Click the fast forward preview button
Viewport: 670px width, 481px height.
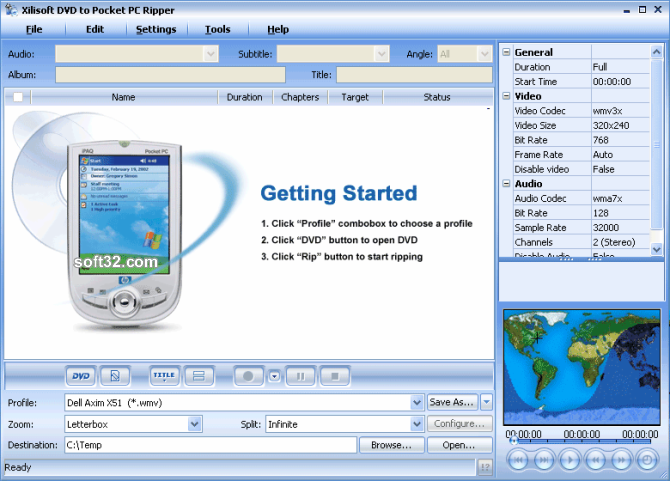[621, 460]
